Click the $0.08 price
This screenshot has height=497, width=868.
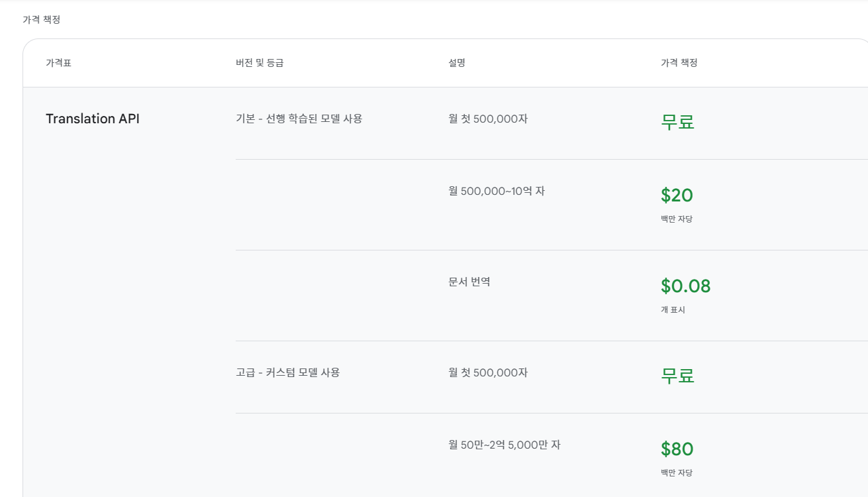click(x=686, y=286)
